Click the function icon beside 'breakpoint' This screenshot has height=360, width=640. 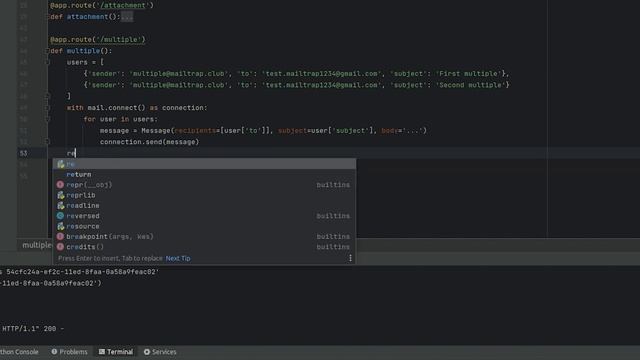point(60,236)
